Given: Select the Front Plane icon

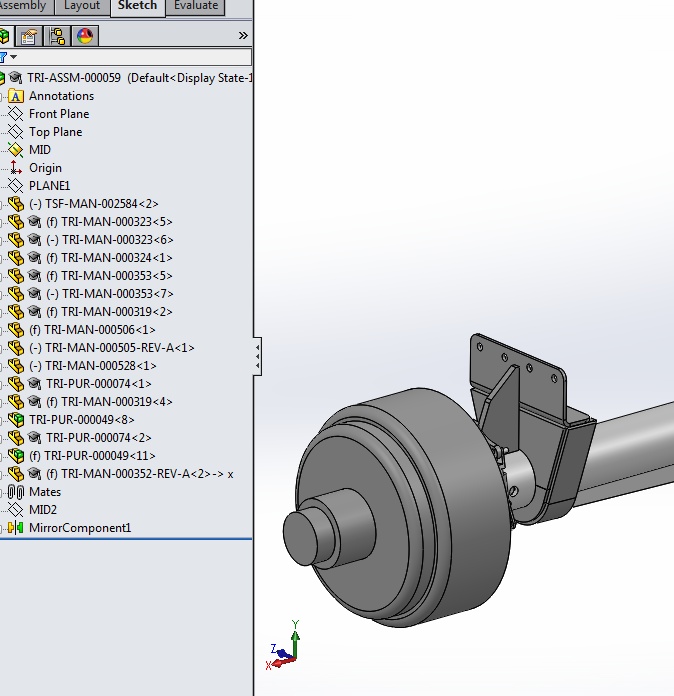Looking at the screenshot, I should [16, 114].
